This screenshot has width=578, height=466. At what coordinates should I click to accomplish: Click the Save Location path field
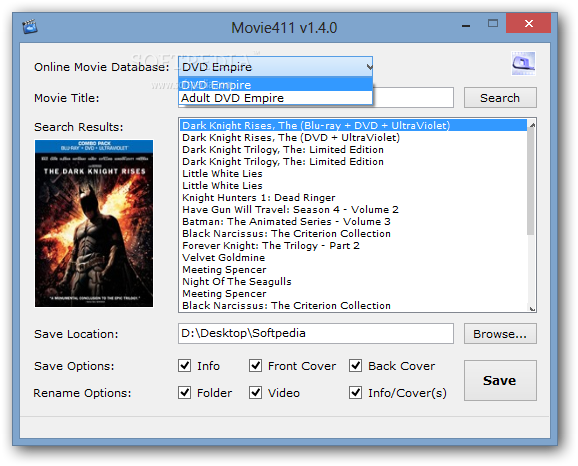point(316,334)
